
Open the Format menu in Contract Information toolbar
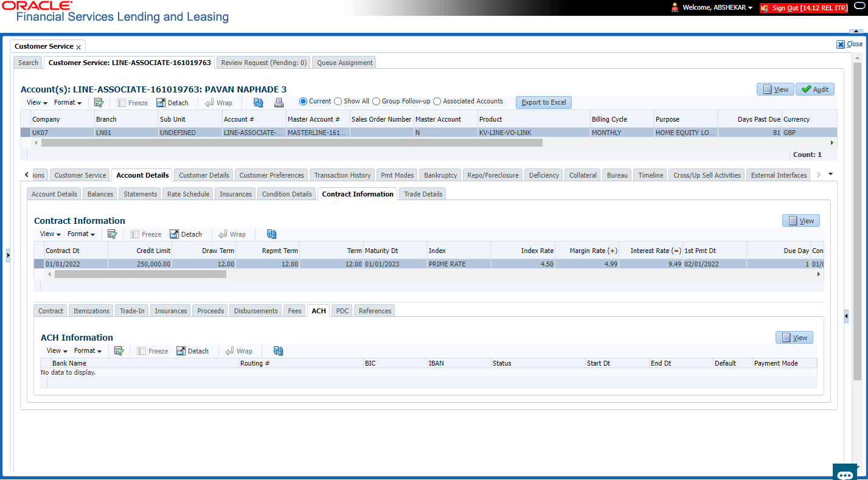click(x=81, y=234)
